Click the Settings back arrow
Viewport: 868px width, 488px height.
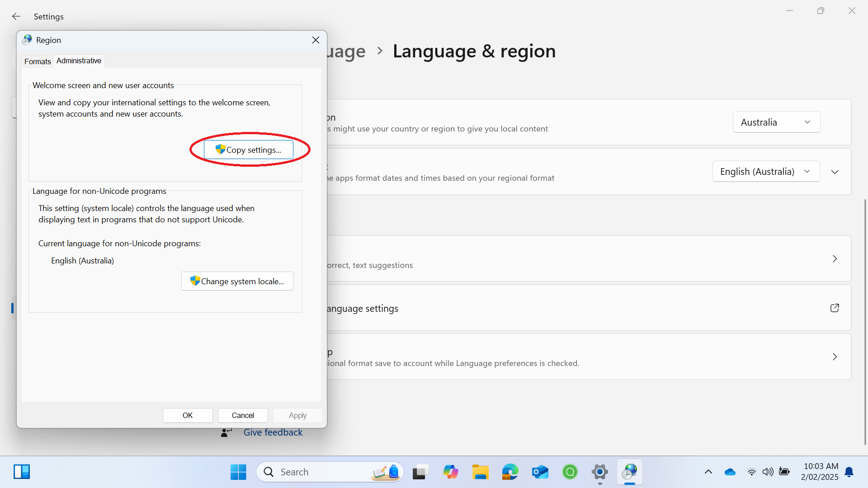pyautogui.click(x=16, y=16)
